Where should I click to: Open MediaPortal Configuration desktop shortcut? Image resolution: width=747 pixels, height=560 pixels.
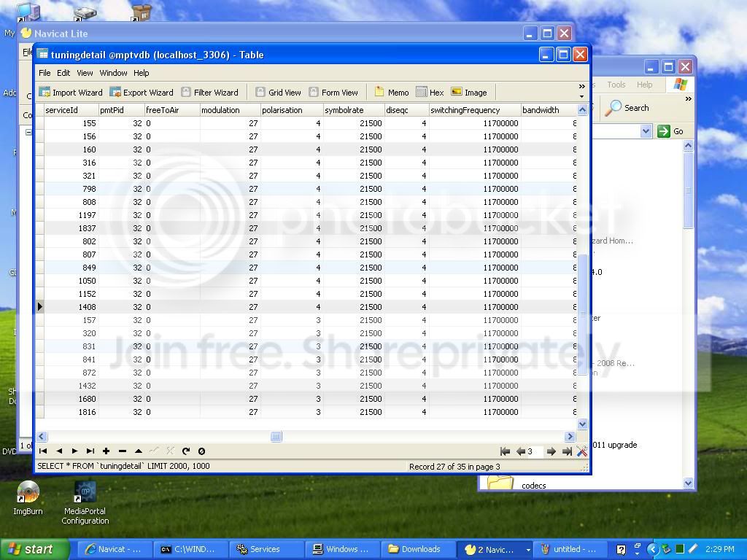[x=85, y=503]
